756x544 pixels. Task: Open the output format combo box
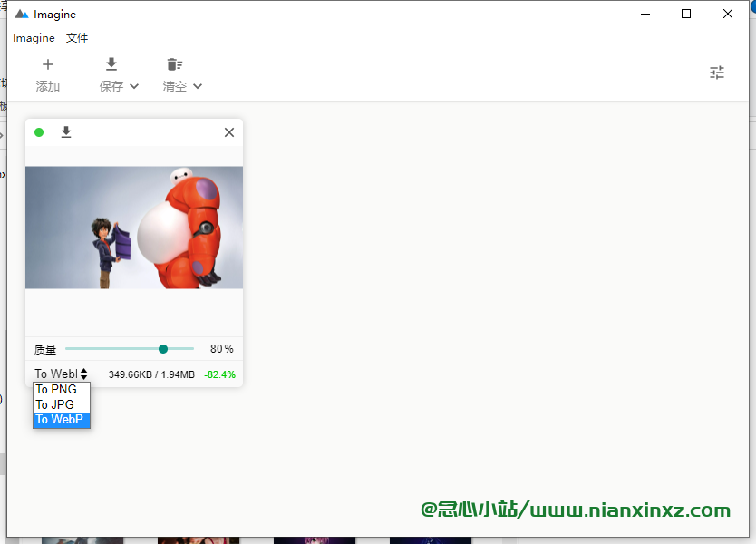click(62, 374)
